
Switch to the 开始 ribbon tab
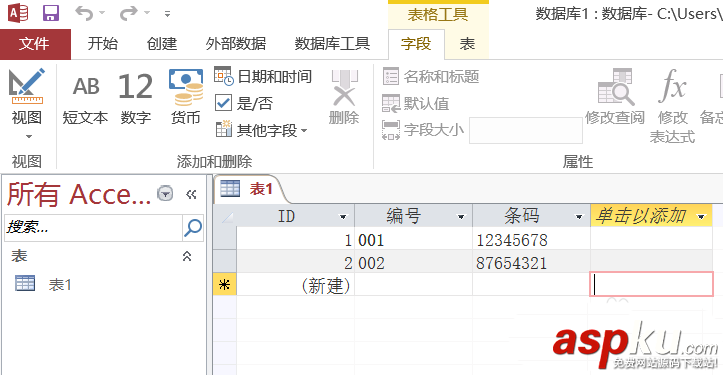pos(102,44)
